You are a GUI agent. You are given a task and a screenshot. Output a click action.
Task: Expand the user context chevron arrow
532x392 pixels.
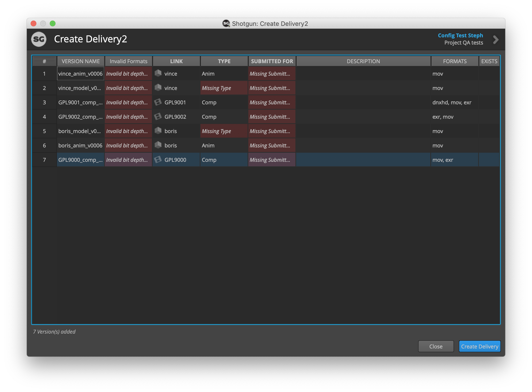(x=496, y=39)
